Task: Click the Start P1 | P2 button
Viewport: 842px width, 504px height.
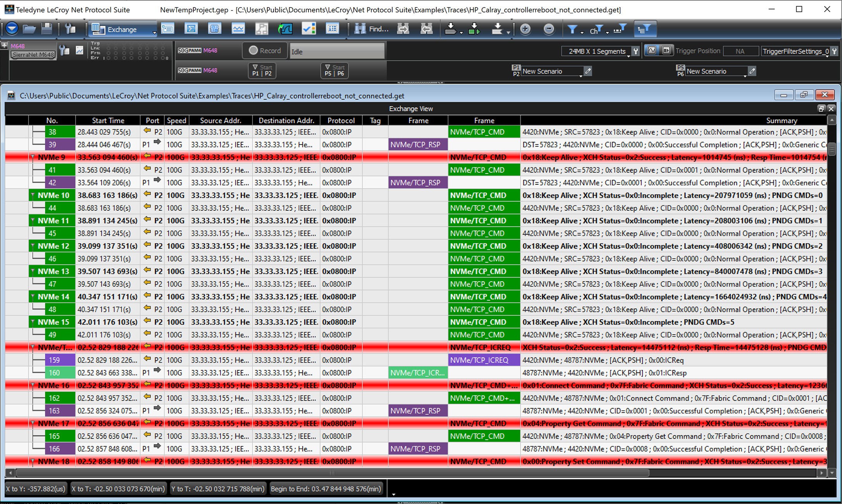Action: [262, 71]
